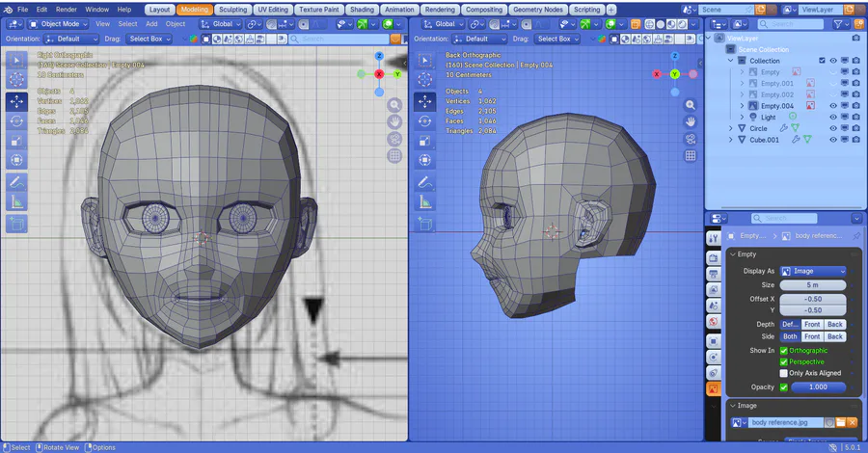This screenshot has width=868, height=453.
Task: Select the Rotate tool in the left viewport
Action: pos(16,121)
